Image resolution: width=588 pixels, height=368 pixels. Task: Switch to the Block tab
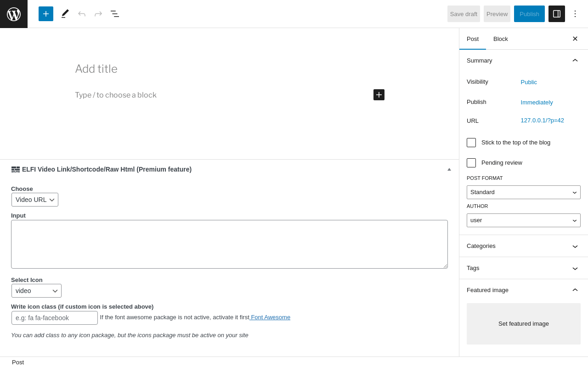501,39
